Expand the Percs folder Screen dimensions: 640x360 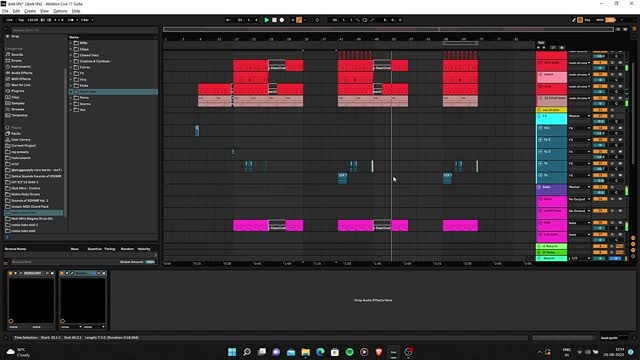pos(71,98)
